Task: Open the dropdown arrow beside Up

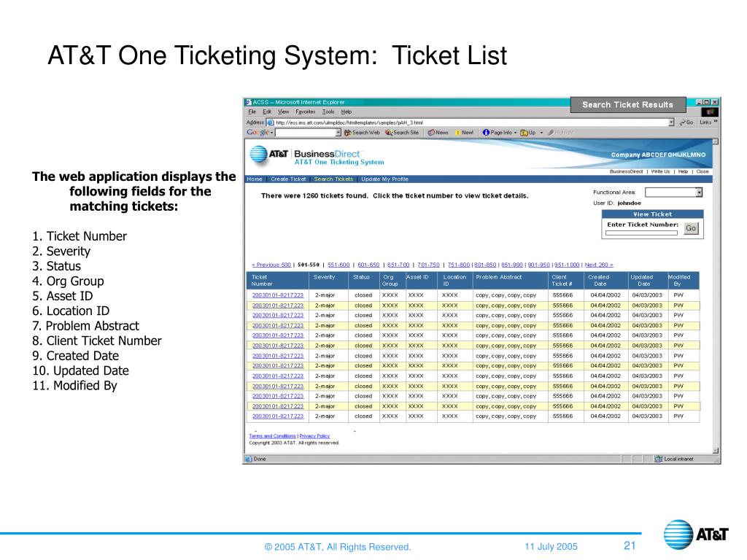Action: pos(541,133)
